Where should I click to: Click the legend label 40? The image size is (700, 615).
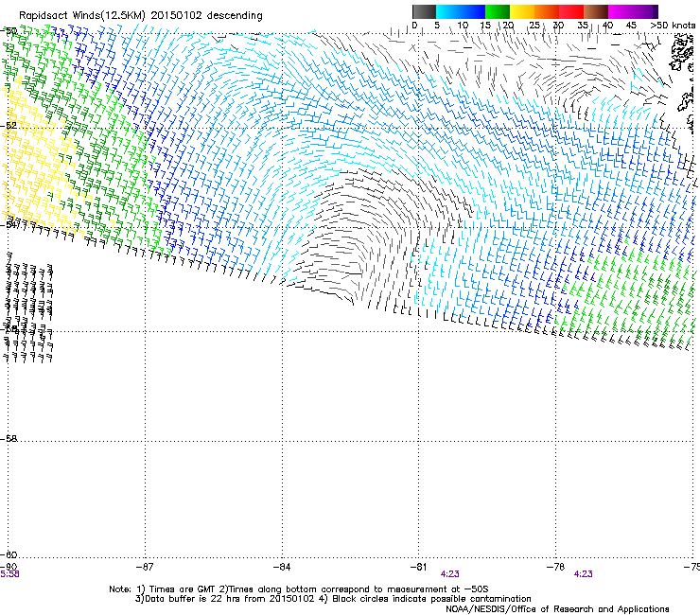607,26
